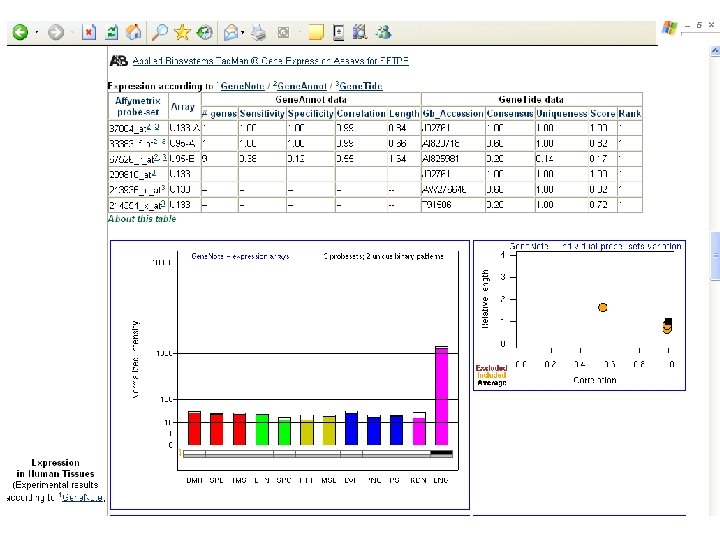Select the Correlation column header
Viewport: 720px width, 540px height.
[x=361, y=113]
